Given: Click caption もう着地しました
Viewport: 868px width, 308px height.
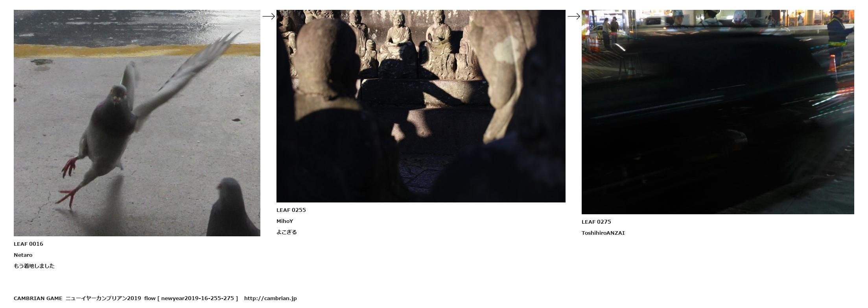Looking at the screenshot, I should [x=34, y=266].
